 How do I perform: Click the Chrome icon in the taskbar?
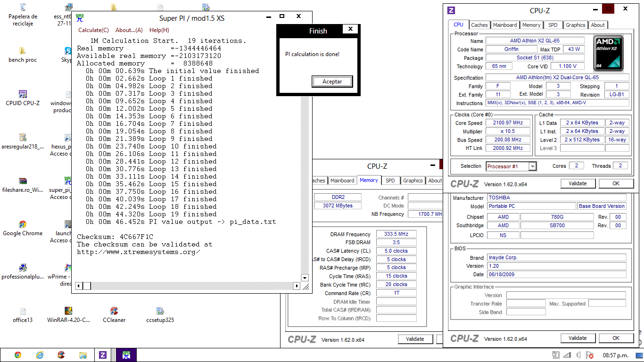click(18, 355)
